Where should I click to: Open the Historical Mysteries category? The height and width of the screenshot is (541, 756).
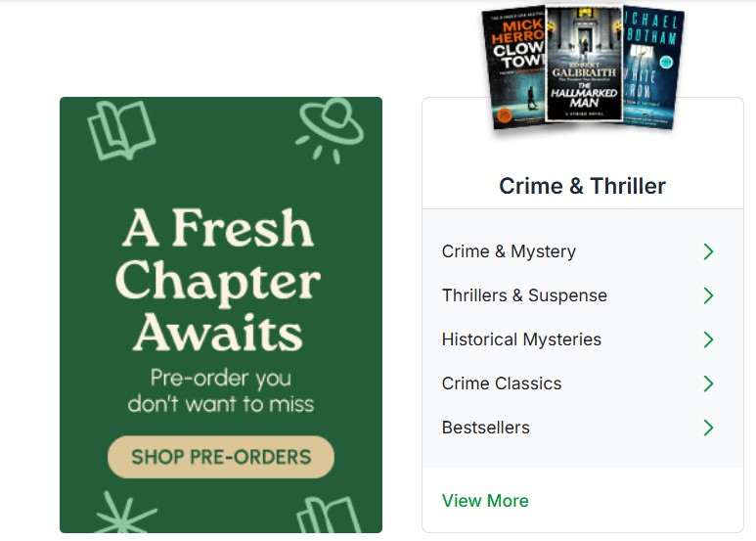click(521, 339)
